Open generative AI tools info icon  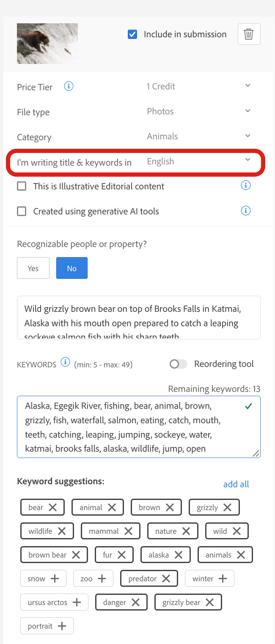(x=246, y=211)
